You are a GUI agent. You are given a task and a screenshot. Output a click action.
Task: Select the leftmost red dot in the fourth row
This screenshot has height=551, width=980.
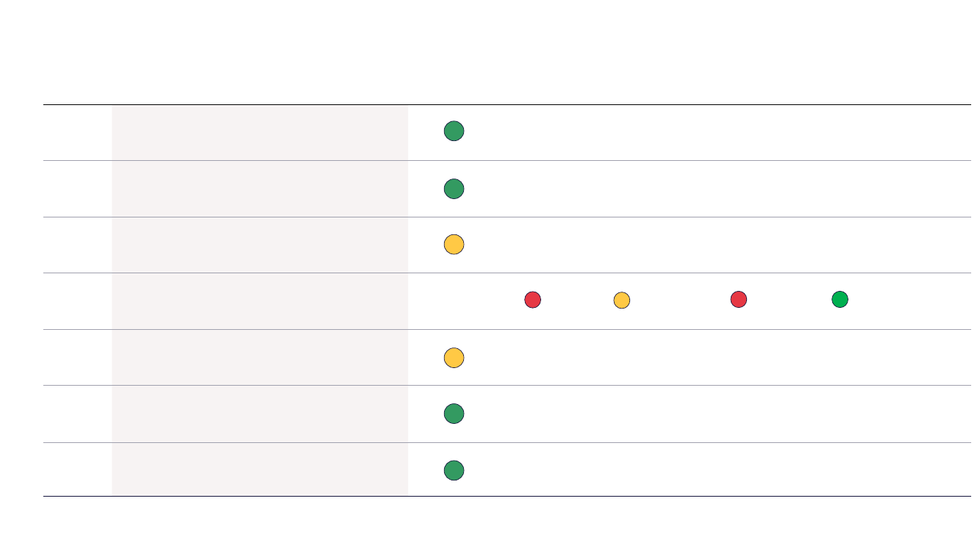(532, 300)
